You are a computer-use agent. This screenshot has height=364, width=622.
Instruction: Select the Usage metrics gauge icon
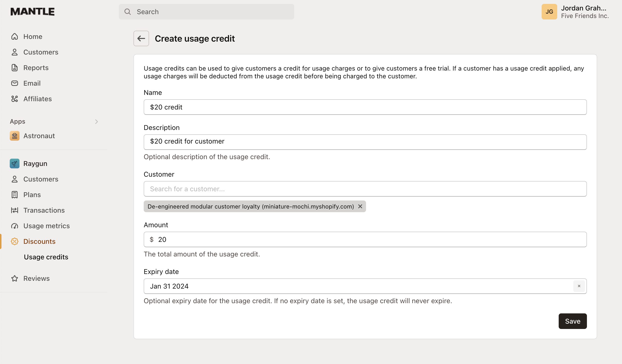tap(15, 226)
